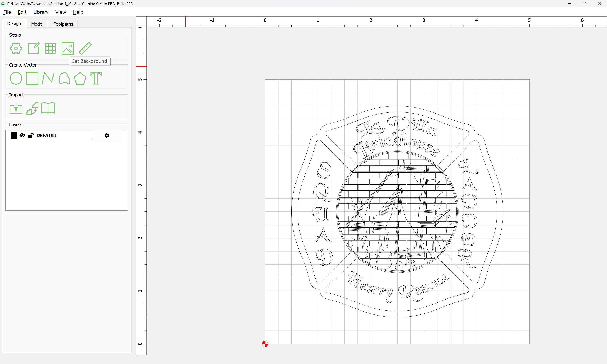Select the Measure ruler tool
The width and height of the screenshot is (607, 364).
pos(85,48)
